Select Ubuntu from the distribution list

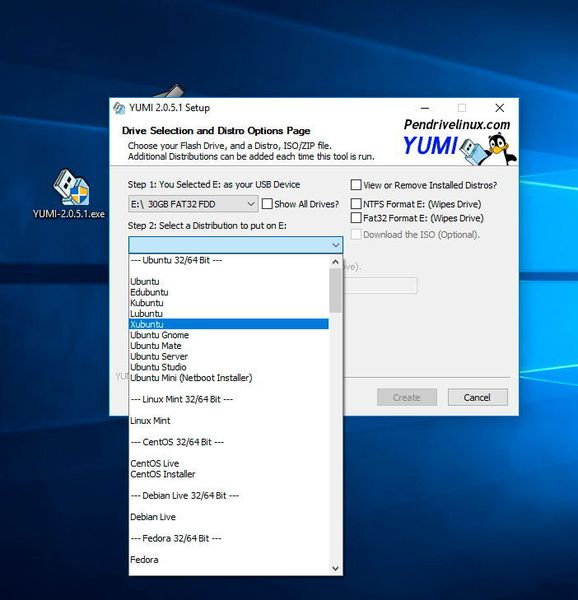229,282
